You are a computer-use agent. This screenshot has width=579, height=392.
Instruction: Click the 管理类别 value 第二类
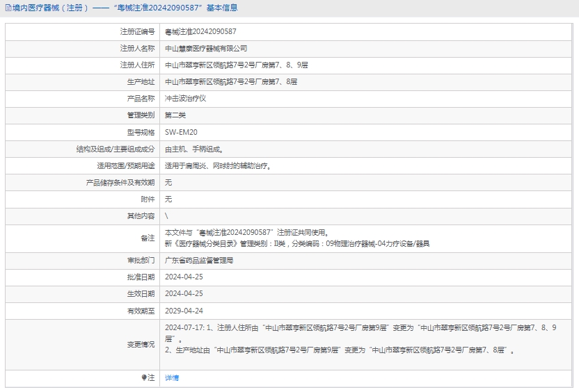coord(175,115)
